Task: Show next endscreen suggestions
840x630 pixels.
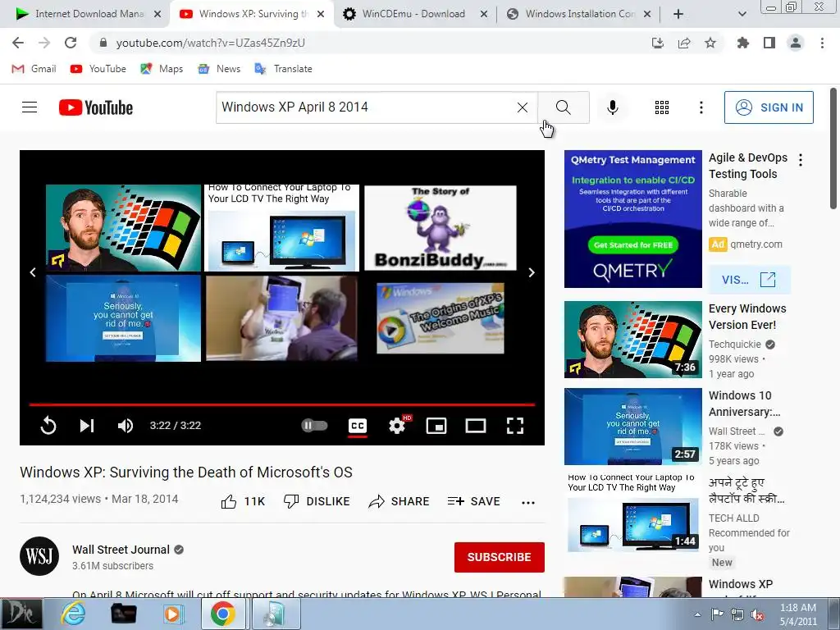Action: (532, 272)
